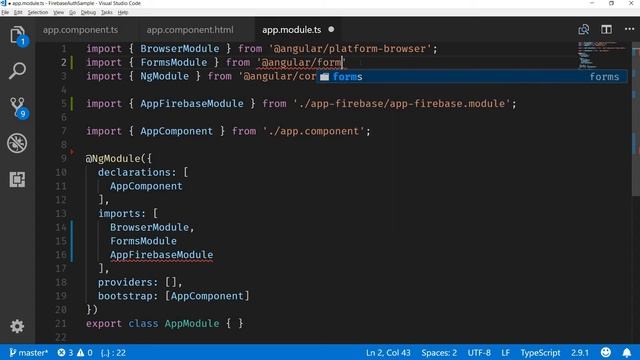Open the File menu
This screenshot has width=640, height=360.
point(5,12)
